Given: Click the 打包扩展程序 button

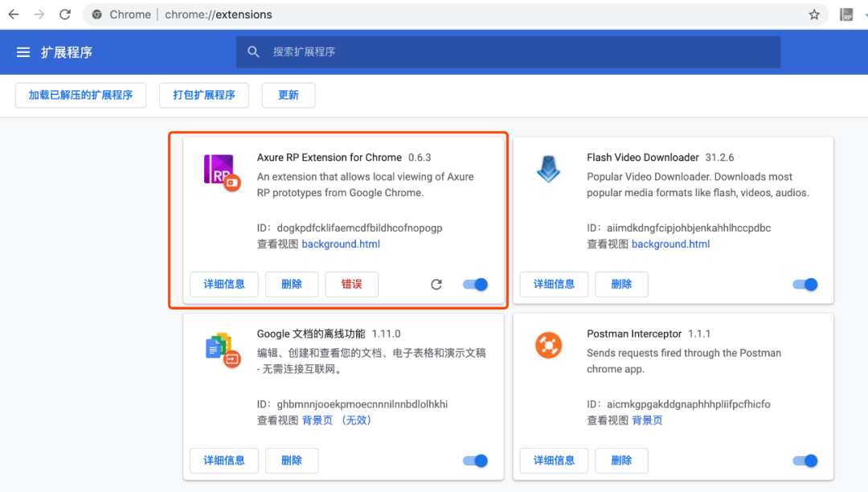Looking at the screenshot, I should tap(203, 95).
